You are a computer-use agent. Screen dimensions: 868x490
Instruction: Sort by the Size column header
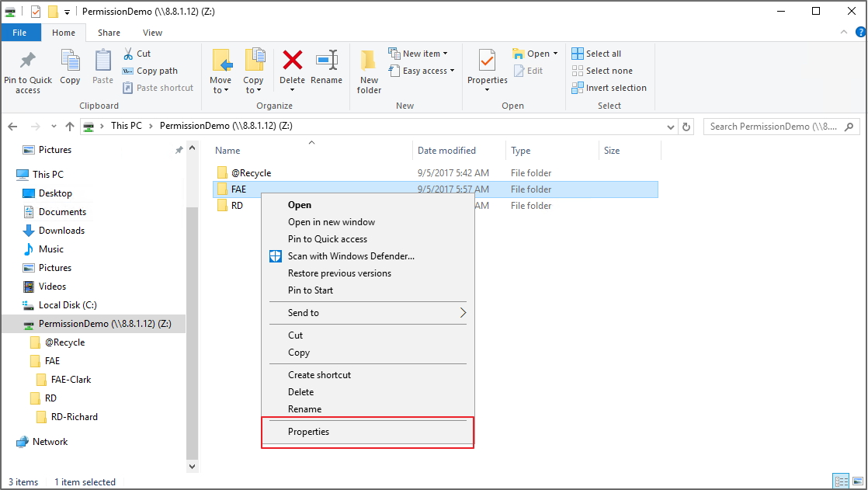pyautogui.click(x=612, y=151)
